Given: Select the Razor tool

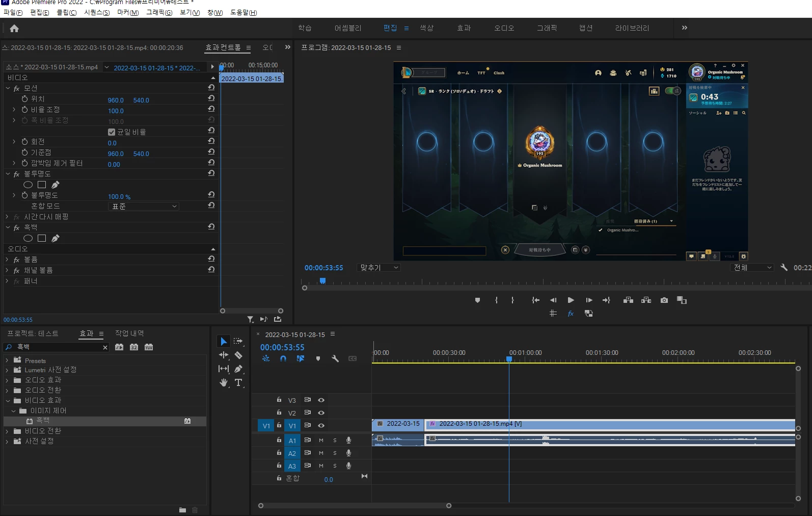Looking at the screenshot, I should coord(238,355).
